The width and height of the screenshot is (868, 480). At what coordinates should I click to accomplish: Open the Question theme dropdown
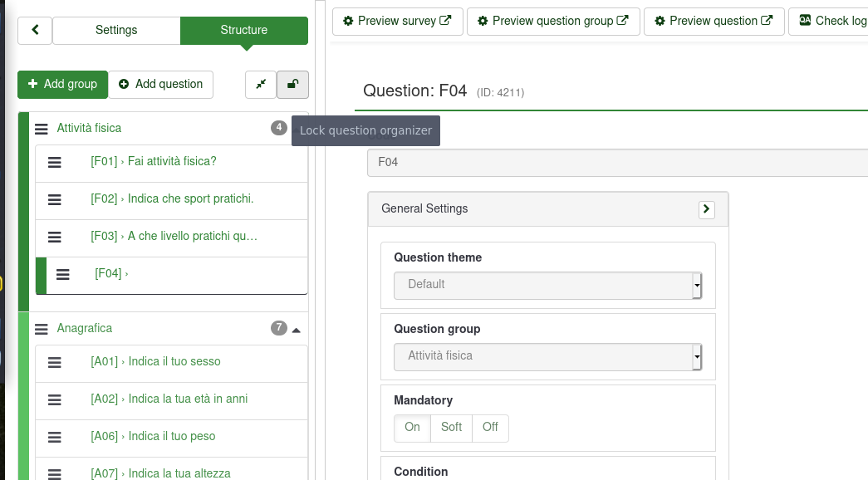tap(547, 285)
